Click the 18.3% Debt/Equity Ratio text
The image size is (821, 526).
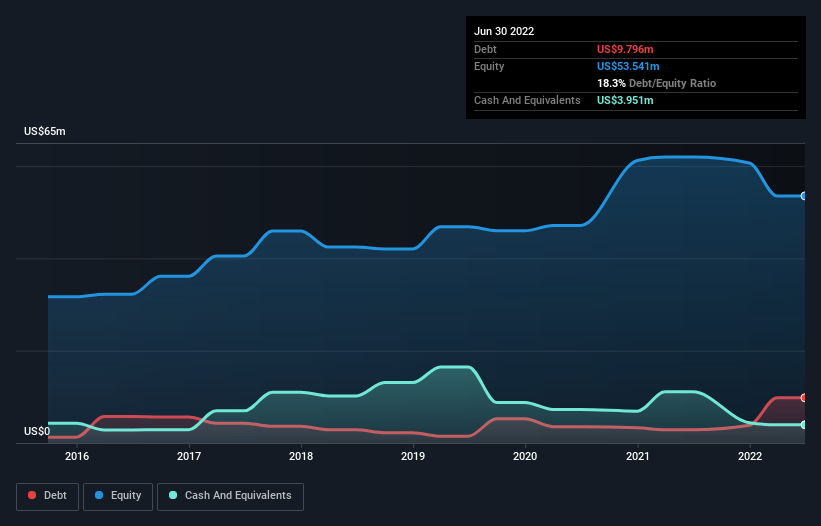(656, 83)
